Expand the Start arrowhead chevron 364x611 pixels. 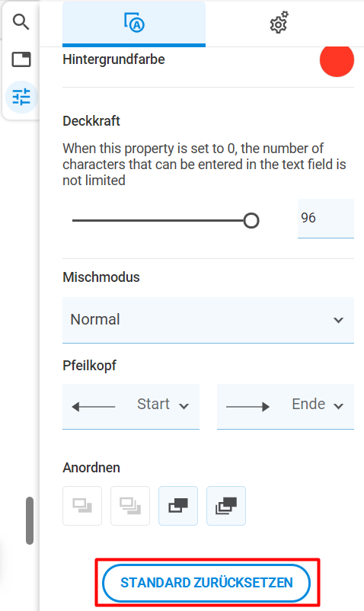tap(184, 406)
